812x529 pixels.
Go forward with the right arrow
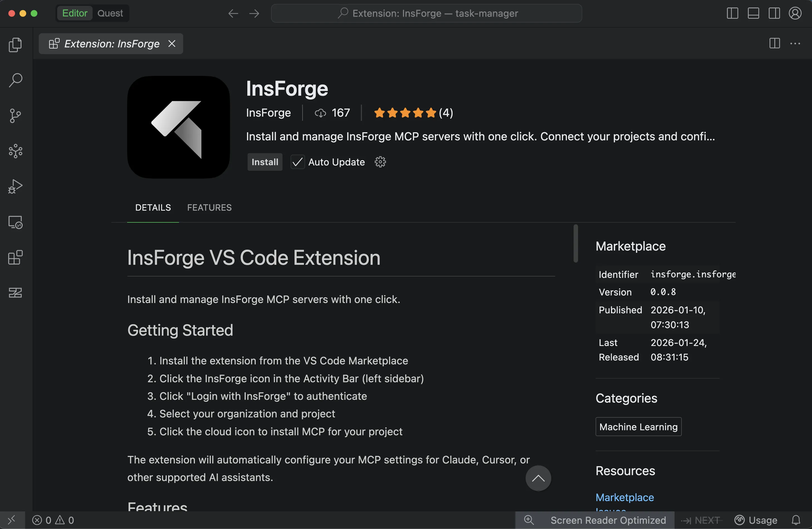[x=254, y=13]
